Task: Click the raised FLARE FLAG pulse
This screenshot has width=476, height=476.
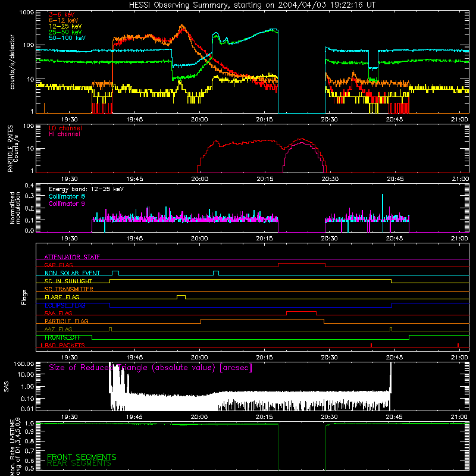Action: click(x=181, y=296)
